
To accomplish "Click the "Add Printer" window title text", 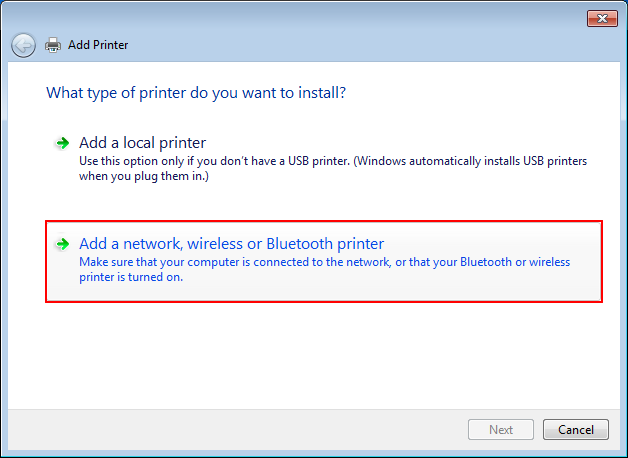I will click(x=98, y=45).
